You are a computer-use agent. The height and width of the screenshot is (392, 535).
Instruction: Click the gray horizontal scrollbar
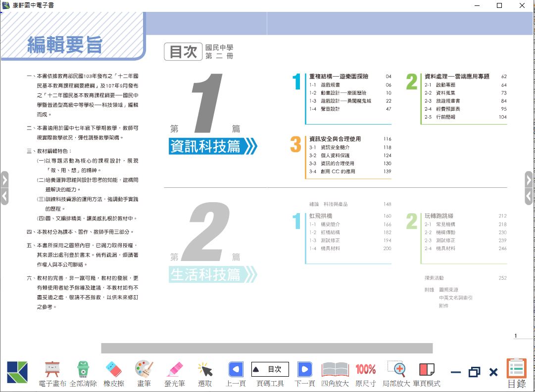click(267, 348)
